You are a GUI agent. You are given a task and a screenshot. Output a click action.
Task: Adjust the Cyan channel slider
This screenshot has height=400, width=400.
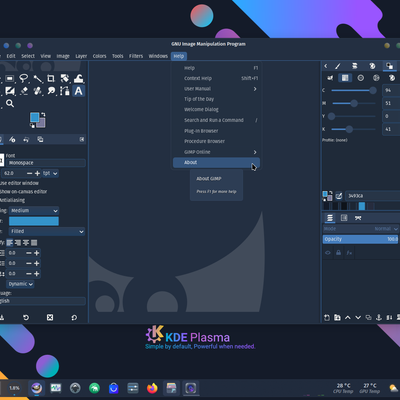354,90
